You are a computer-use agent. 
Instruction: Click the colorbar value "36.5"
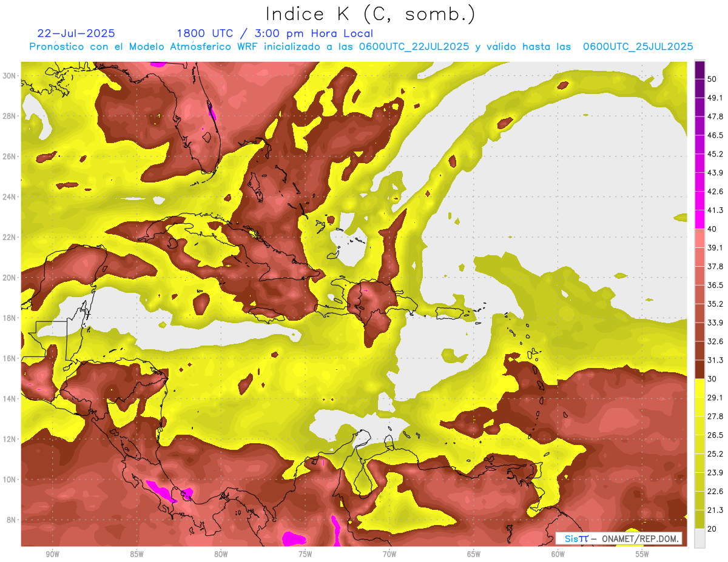click(x=715, y=285)
